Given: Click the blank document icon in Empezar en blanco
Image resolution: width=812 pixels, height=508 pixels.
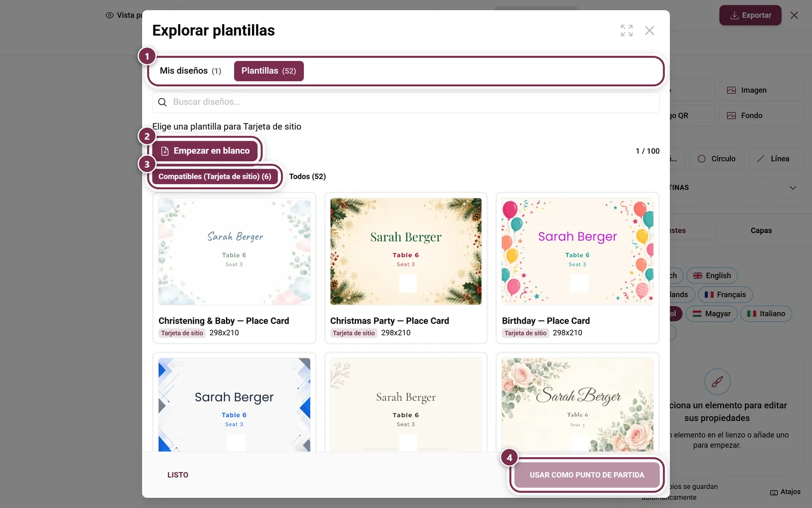Looking at the screenshot, I should [165, 151].
